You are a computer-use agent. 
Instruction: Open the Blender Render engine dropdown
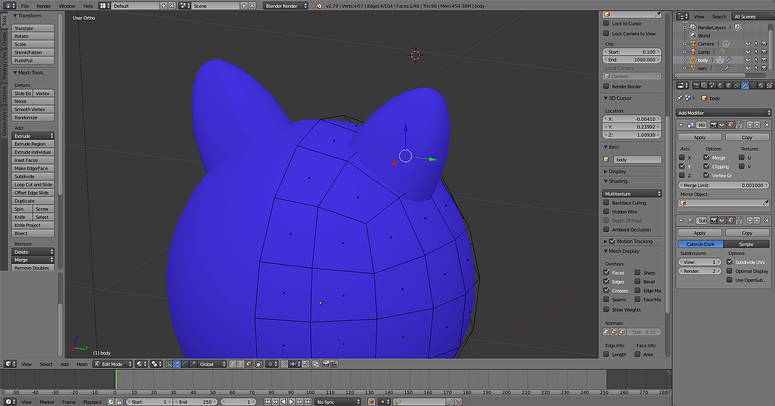point(286,6)
